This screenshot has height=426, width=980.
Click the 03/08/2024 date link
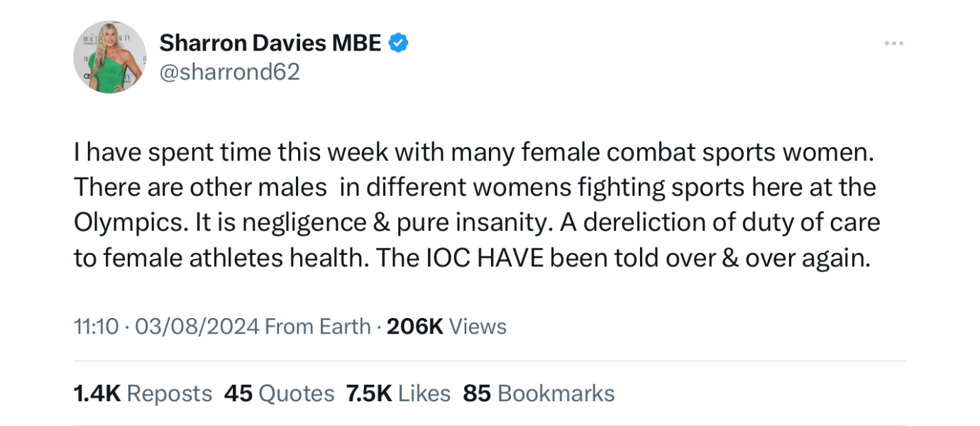coord(197,326)
